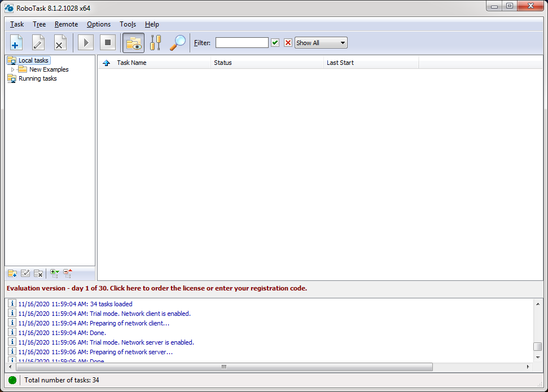Delete a folder with the folder-X icon
The width and height of the screenshot is (548, 392).
click(38, 273)
